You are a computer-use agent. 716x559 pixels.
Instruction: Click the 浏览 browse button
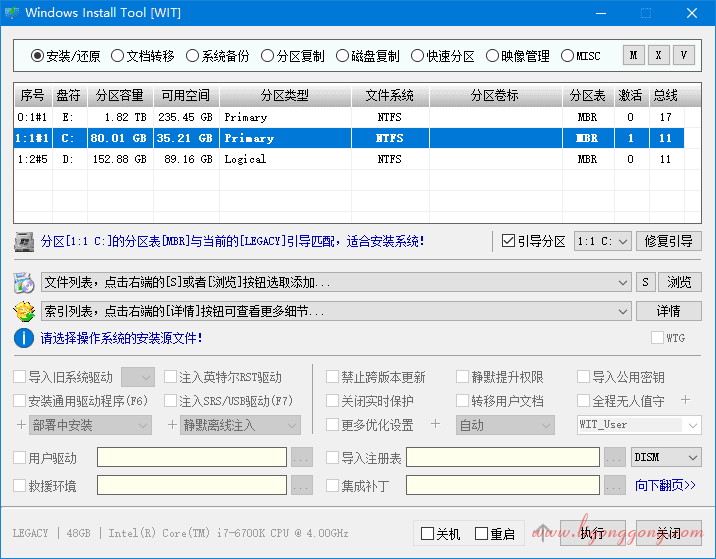[679, 282]
